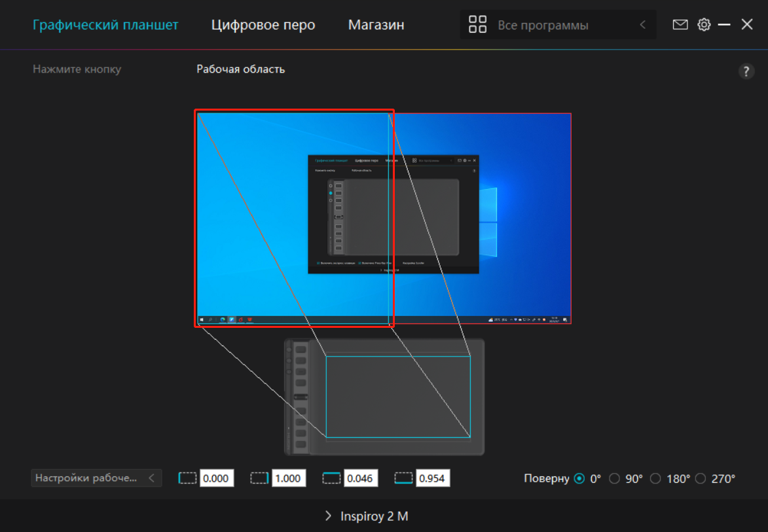Switch to the Цифровое перо tab
This screenshot has width=768, height=532.
(x=263, y=25)
